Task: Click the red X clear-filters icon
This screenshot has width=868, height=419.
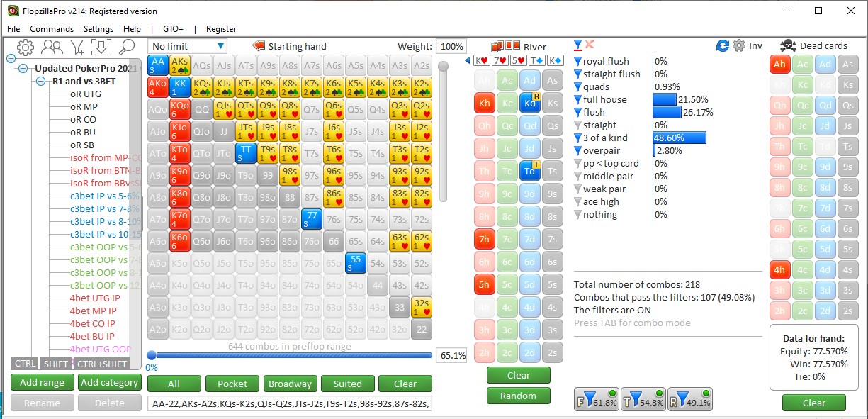Action: pyautogui.click(x=590, y=45)
